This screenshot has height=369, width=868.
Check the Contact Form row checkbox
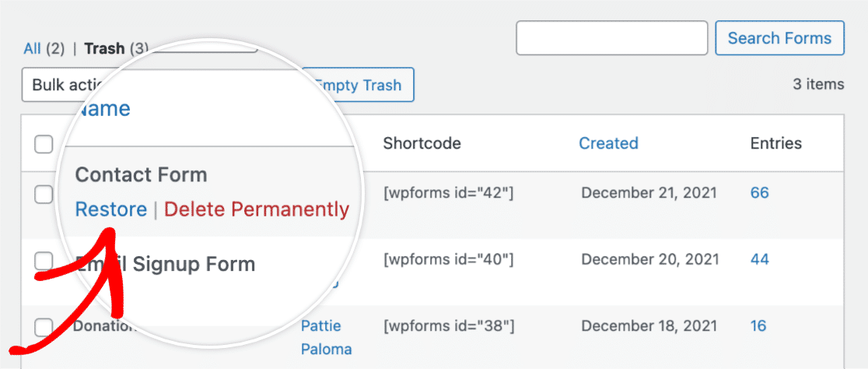coord(44,194)
